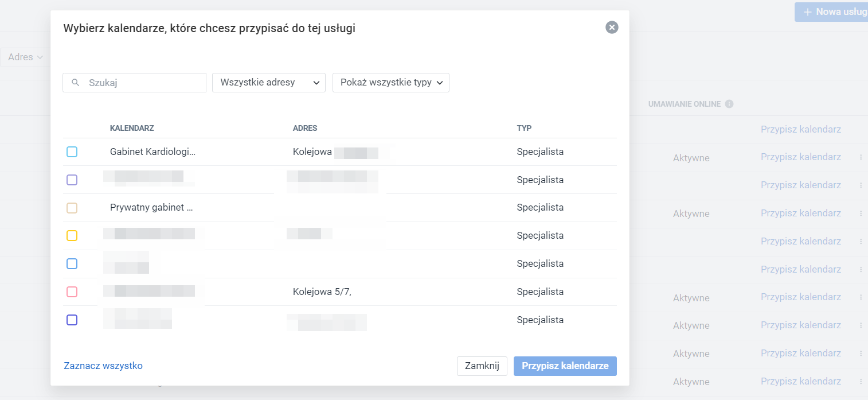The height and width of the screenshot is (400, 868).
Task: Click the X icon to dismiss the calendar dialog
Action: [x=611, y=27]
